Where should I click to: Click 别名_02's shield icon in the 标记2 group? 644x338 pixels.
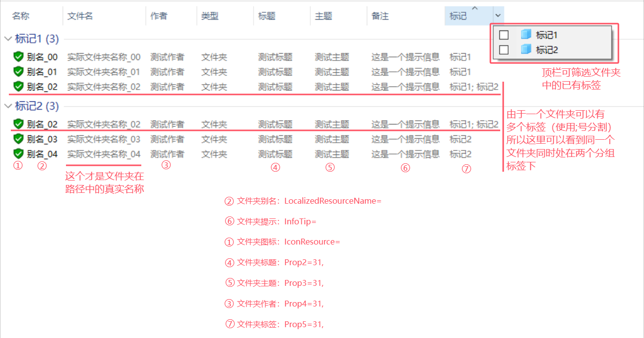(x=19, y=124)
